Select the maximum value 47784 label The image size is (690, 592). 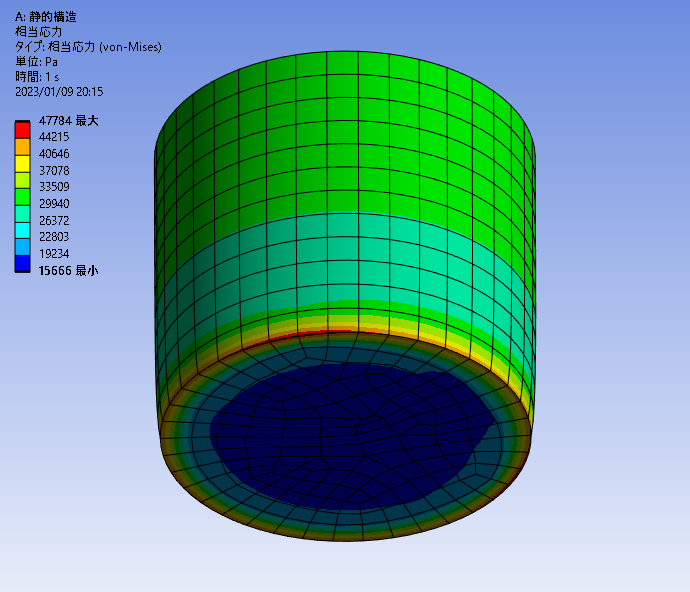click(x=69, y=121)
